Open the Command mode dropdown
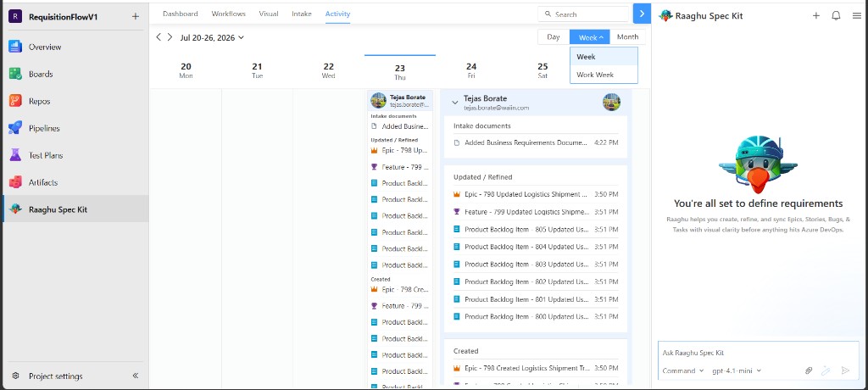This screenshot has height=390, width=868. 683,370
